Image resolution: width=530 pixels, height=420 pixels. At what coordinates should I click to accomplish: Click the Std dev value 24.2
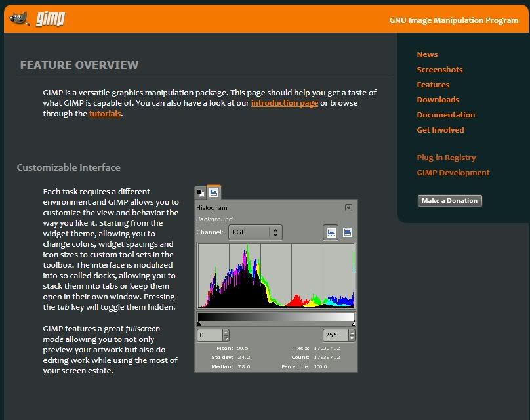point(244,357)
